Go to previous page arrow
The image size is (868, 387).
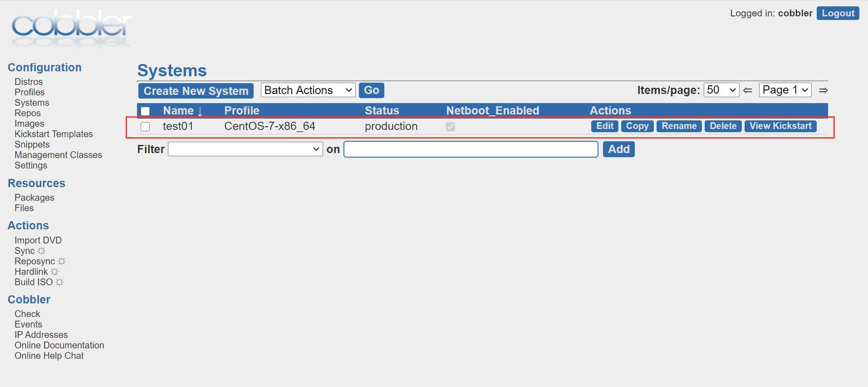[x=748, y=90]
